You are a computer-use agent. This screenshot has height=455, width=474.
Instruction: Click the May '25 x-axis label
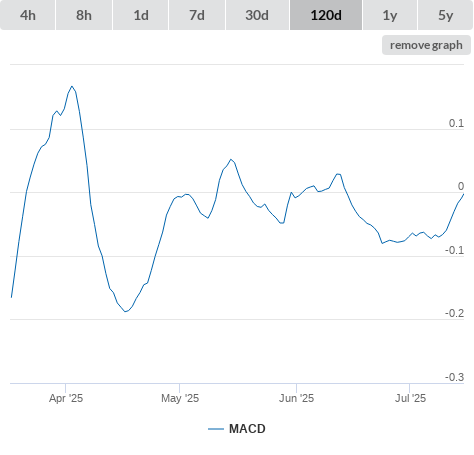tap(180, 398)
